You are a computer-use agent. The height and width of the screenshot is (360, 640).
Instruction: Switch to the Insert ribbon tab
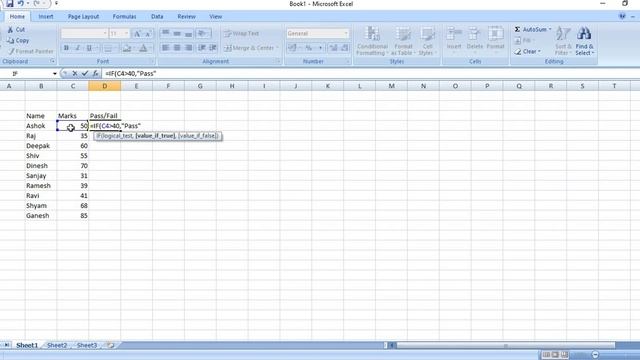pos(46,17)
